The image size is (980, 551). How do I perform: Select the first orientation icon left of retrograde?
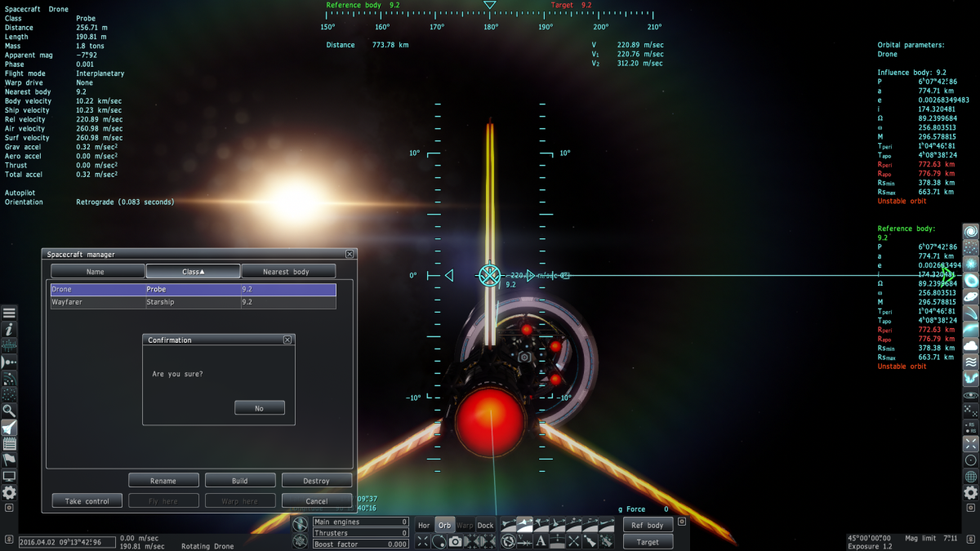pyautogui.click(x=508, y=525)
